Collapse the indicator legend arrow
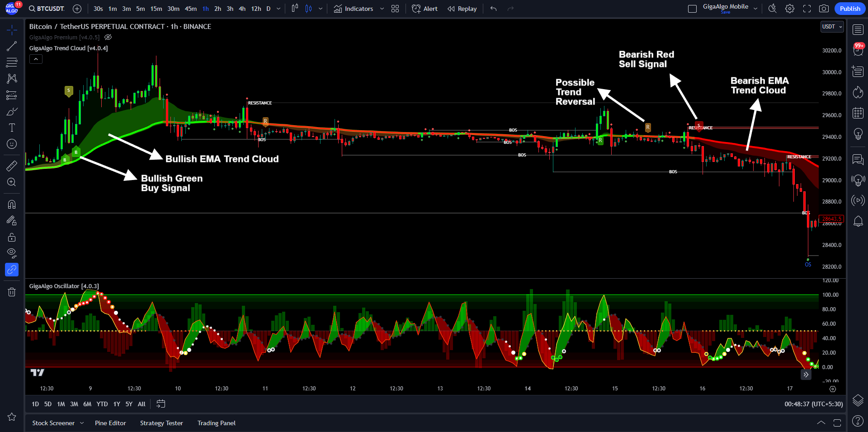 [36, 59]
